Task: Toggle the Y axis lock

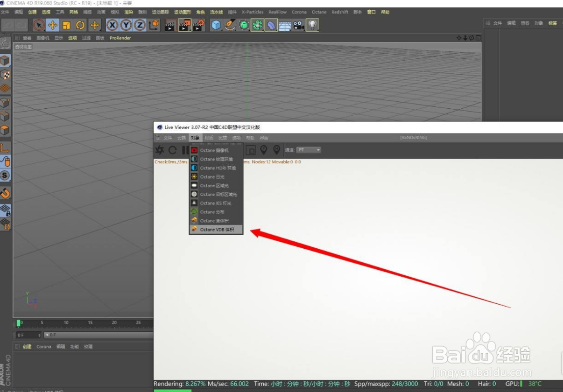Action: pos(126,25)
